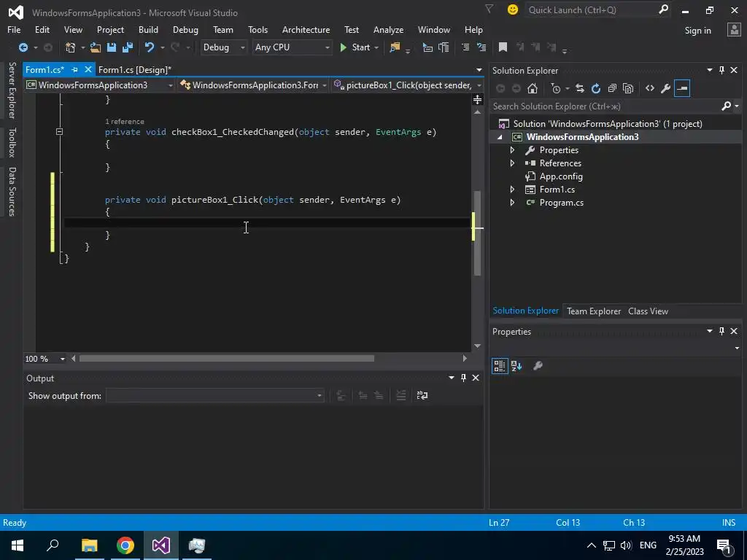747x560 pixels.
Task: Click the Start debugging button
Action: click(x=355, y=47)
